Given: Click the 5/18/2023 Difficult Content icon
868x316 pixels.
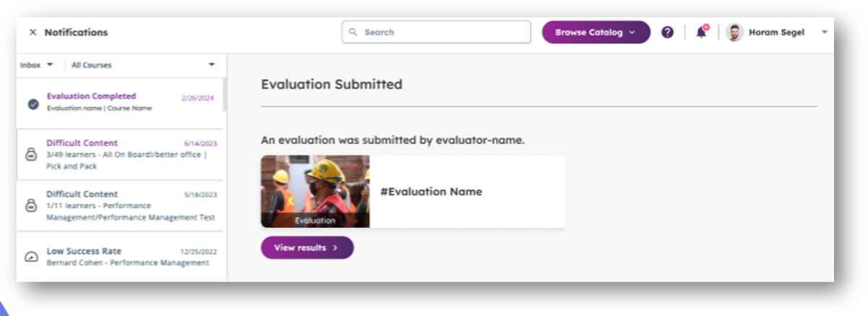Looking at the screenshot, I should pos(32,206).
